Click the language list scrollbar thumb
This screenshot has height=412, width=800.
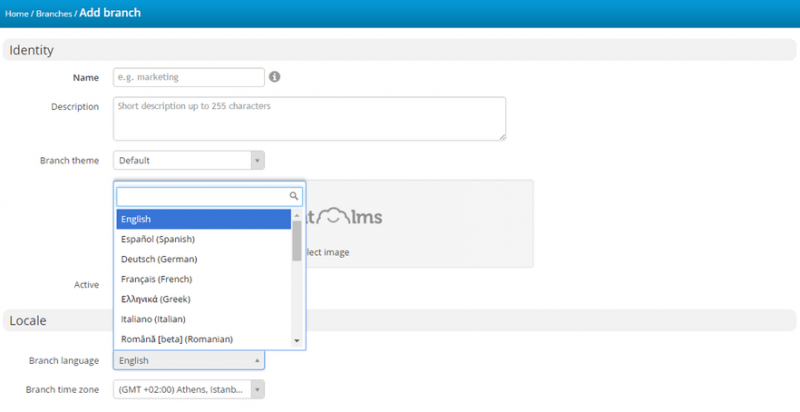click(x=297, y=241)
